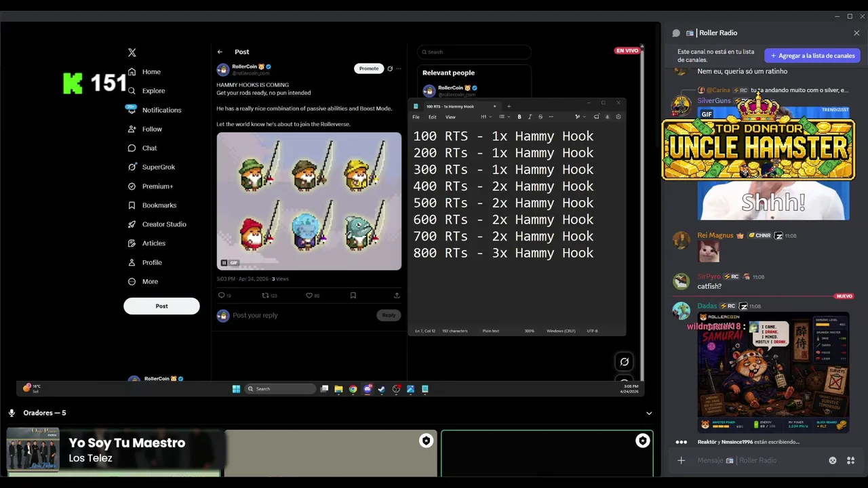Image resolution: width=868 pixels, height=488 pixels.
Task: Open Premium+ in X sidebar
Action: (151, 186)
